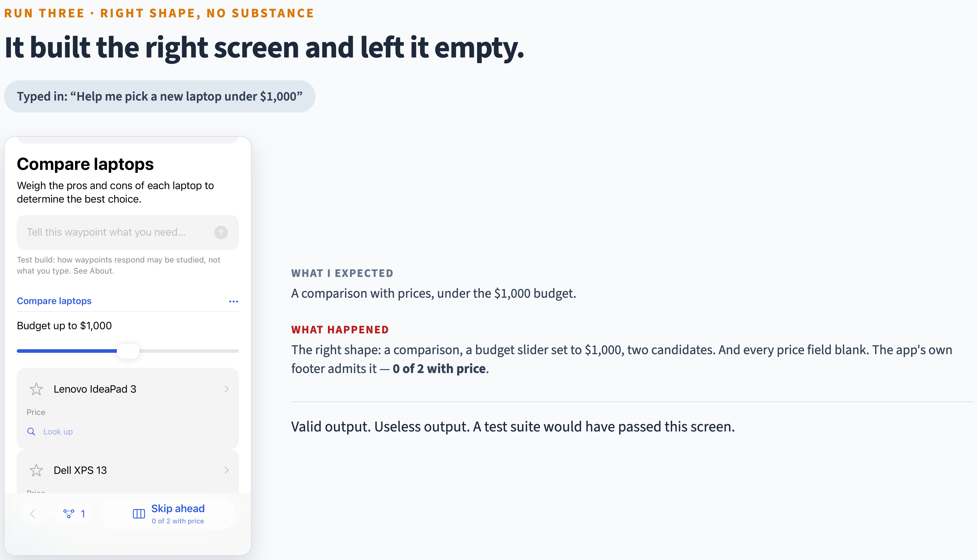Screen dimensions: 977x560
Task: Expand the Dell XPS 13 chevron
Action: click(227, 470)
